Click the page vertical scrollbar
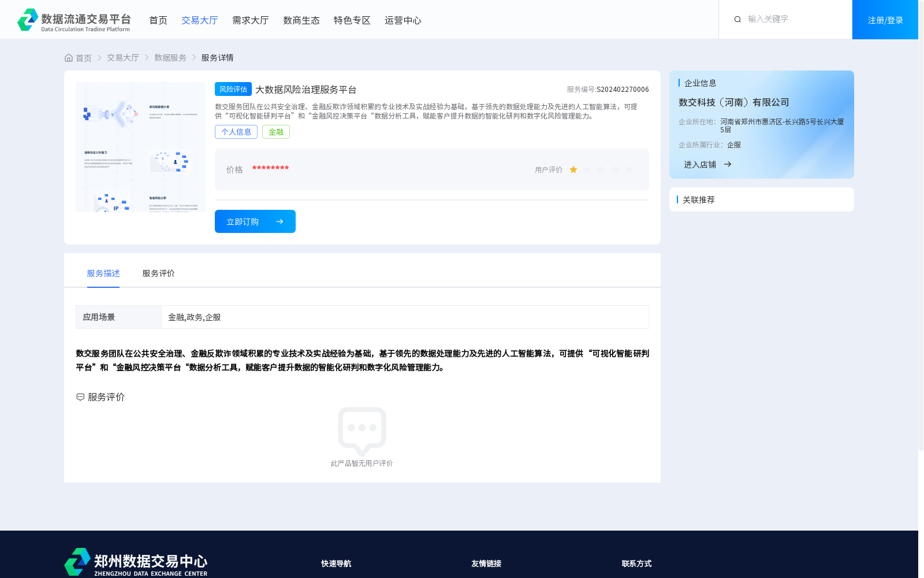The image size is (924, 578). click(921, 225)
